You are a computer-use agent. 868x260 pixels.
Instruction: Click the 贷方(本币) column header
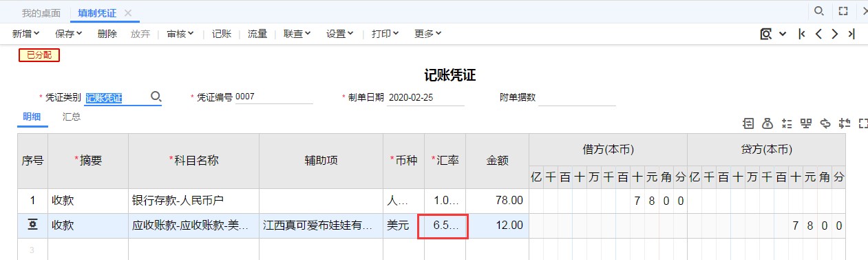pos(766,149)
